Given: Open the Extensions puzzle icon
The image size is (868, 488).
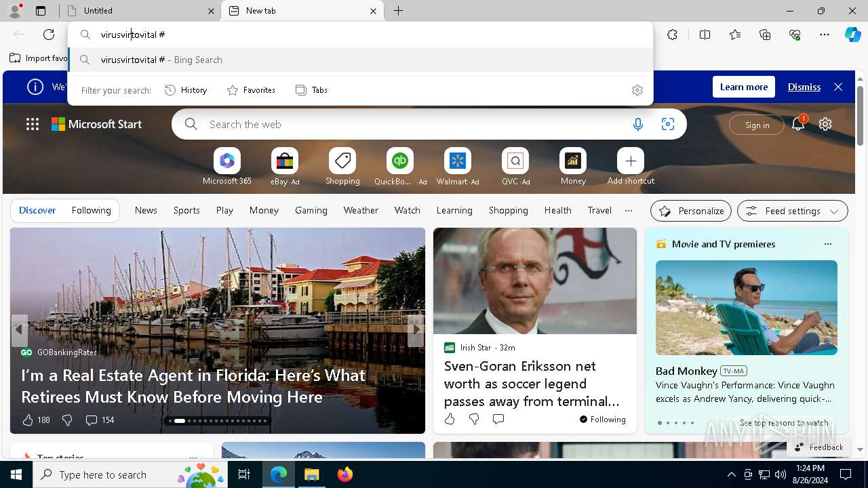Looking at the screenshot, I should [672, 35].
